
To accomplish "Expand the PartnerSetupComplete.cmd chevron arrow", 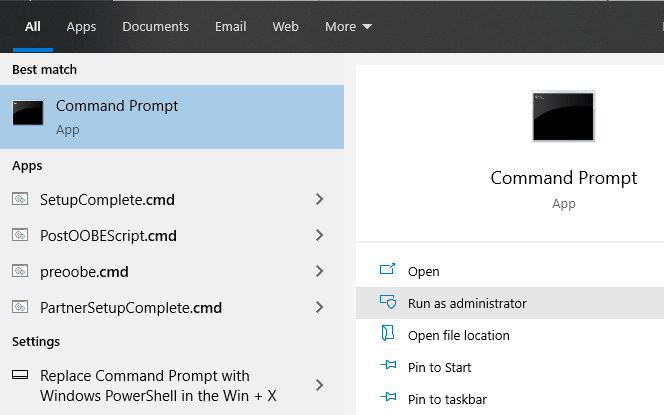I will click(319, 308).
